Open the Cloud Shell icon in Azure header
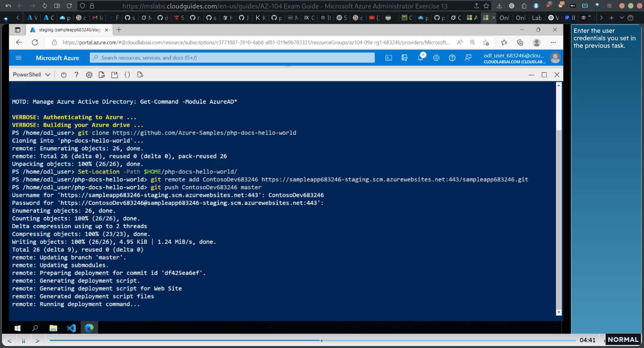Viewport: 644px width, 348px height. point(389,58)
